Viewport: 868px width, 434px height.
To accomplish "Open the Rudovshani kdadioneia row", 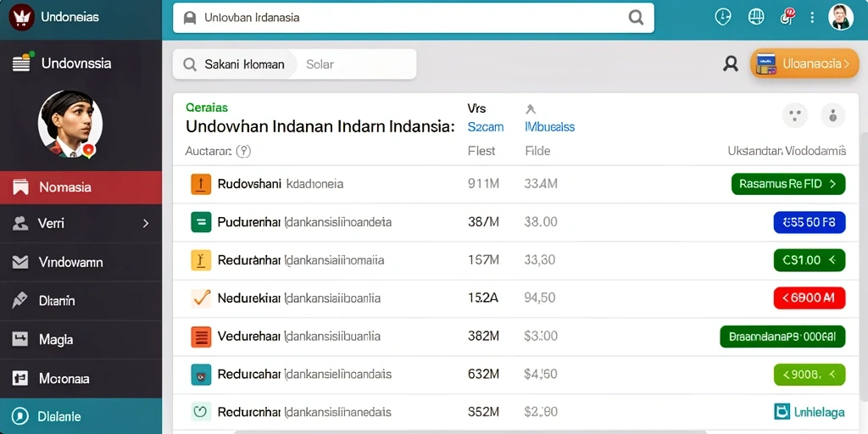I will (517, 184).
